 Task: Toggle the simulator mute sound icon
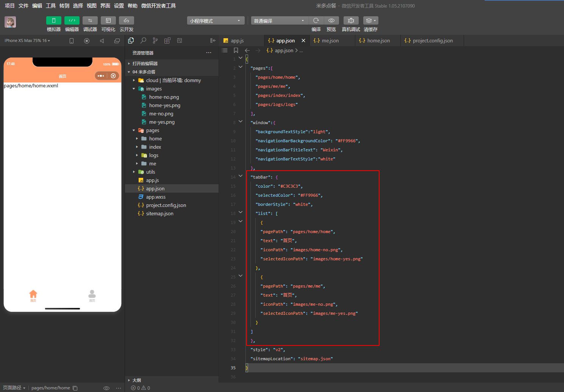pos(102,41)
